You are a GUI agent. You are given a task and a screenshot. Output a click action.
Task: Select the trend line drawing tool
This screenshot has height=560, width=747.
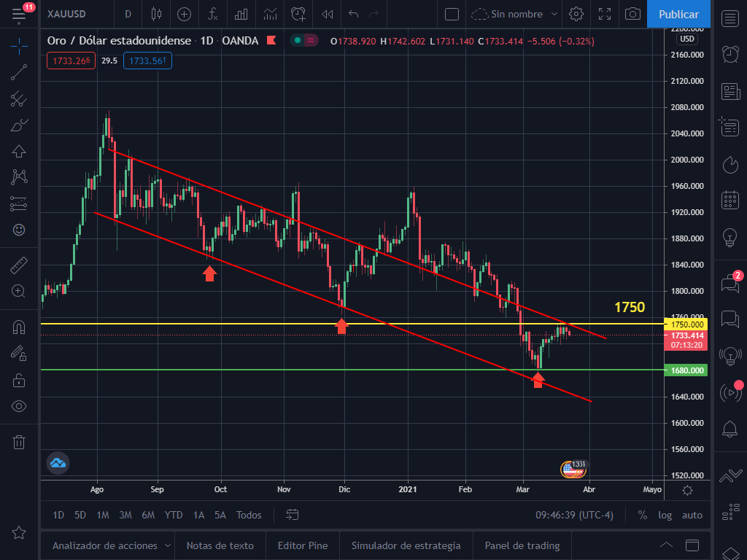[19, 71]
